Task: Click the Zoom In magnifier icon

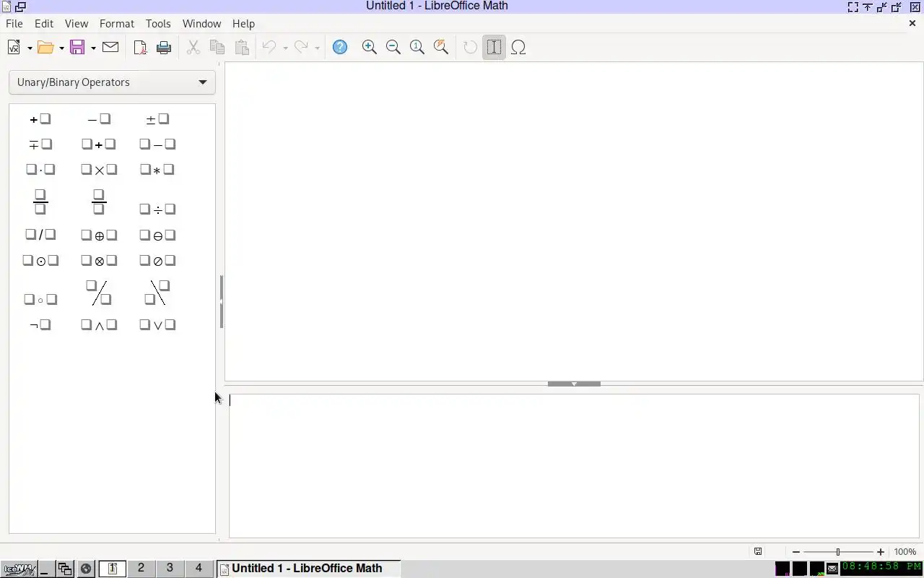Action: click(x=370, y=48)
